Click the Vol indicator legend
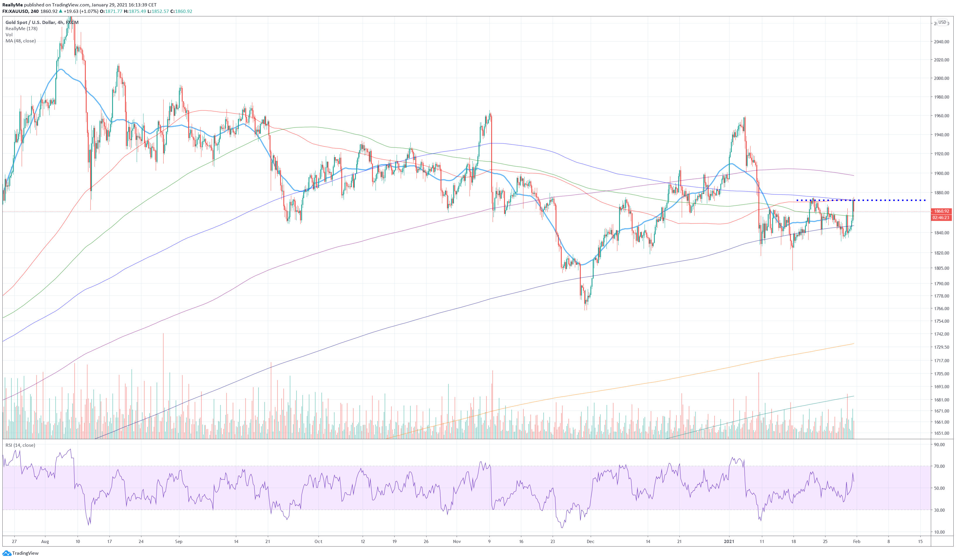Screen dimensions: 956x560 pos(9,35)
